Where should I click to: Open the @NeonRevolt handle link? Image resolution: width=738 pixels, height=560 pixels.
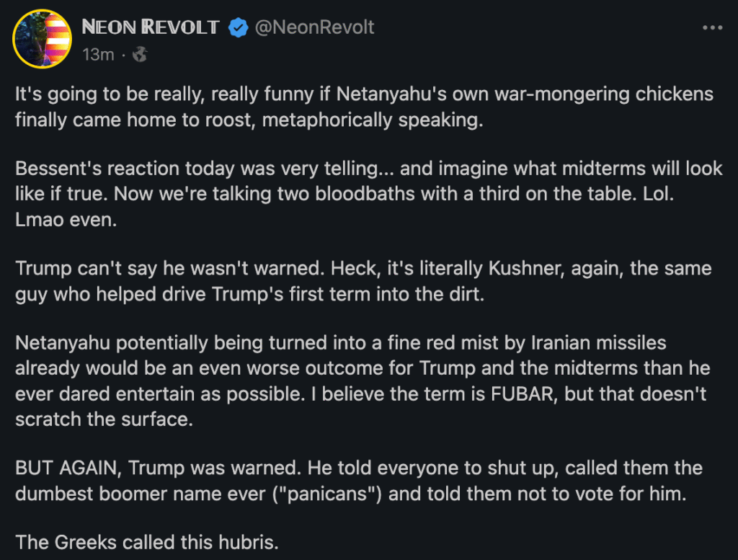[315, 28]
